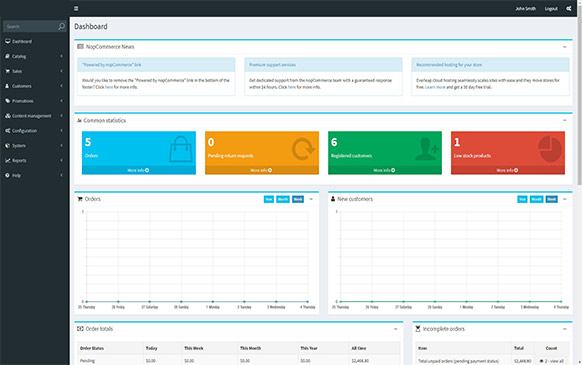Image resolution: width=582 pixels, height=365 pixels.
Task: Switch New customers chart to Week view
Action: pos(552,199)
